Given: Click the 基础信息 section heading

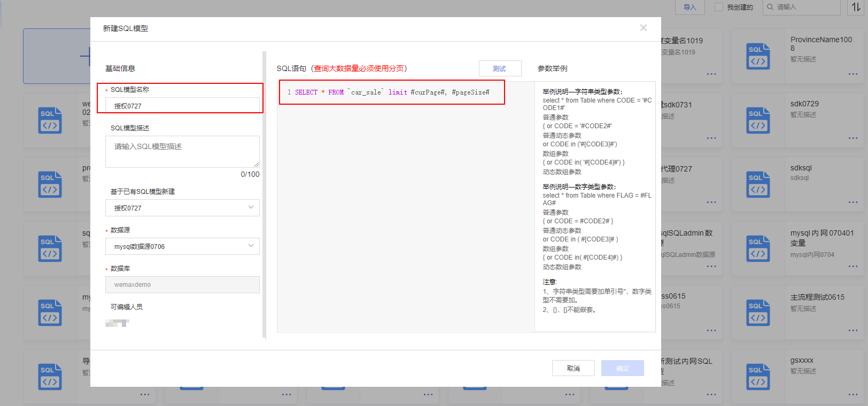Looking at the screenshot, I should [x=120, y=68].
